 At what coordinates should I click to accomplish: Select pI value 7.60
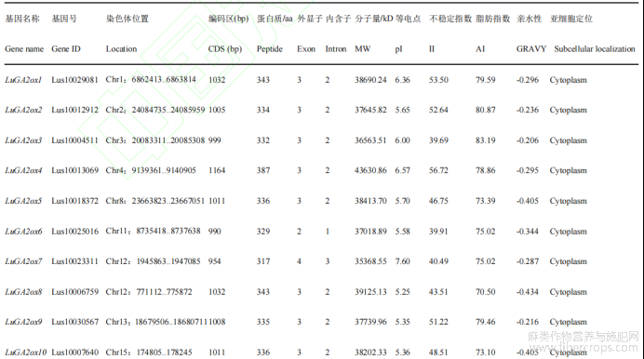402,261
